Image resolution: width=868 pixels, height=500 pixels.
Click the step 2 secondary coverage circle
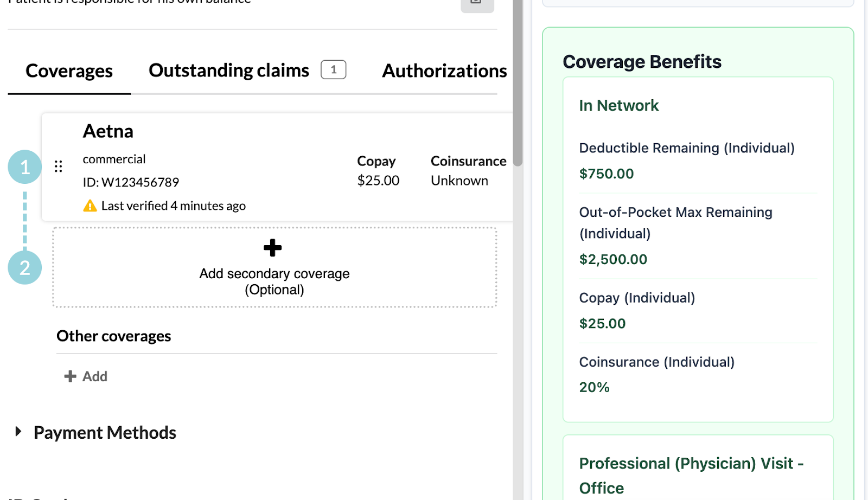pyautogui.click(x=25, y=267)
